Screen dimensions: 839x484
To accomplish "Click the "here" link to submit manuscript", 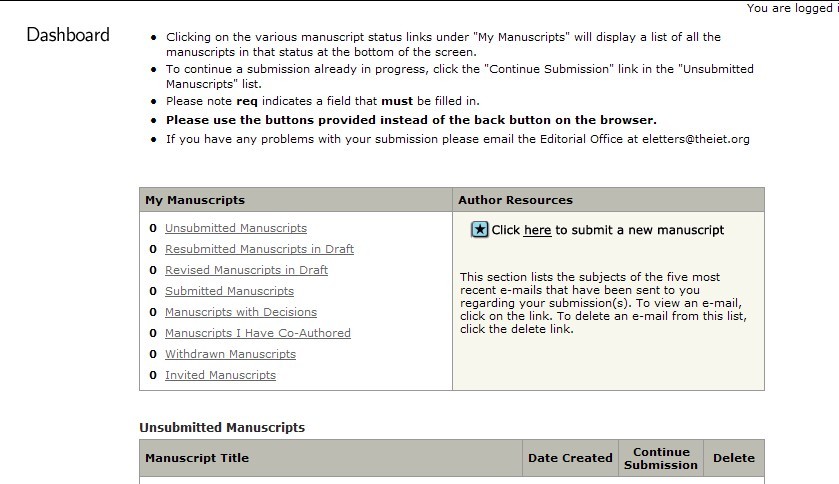I will [x=537, y=230].
